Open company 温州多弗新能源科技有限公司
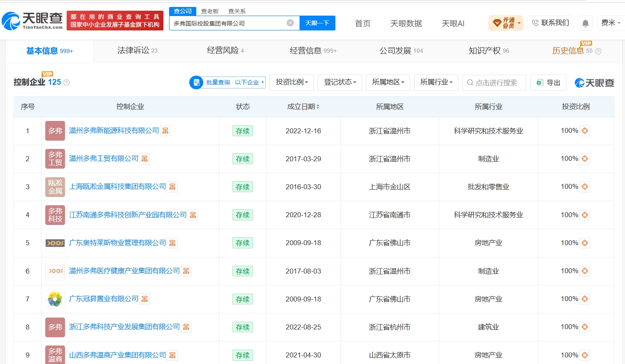This screenshot has height=364, width=625. coord(114,131)
